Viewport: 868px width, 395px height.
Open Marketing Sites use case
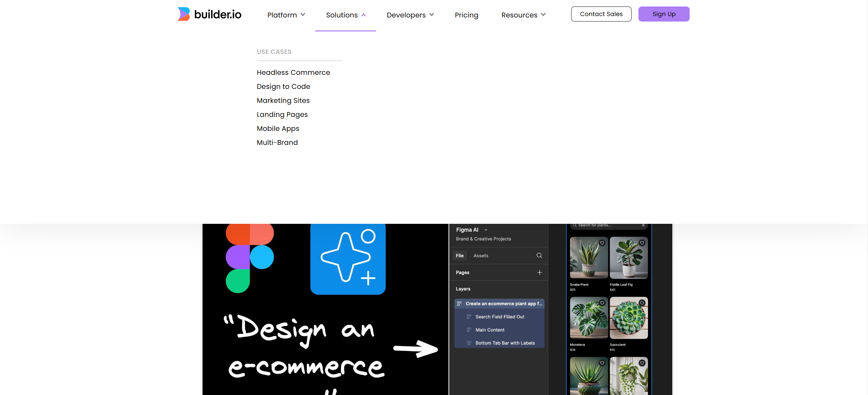click(283, 100)
